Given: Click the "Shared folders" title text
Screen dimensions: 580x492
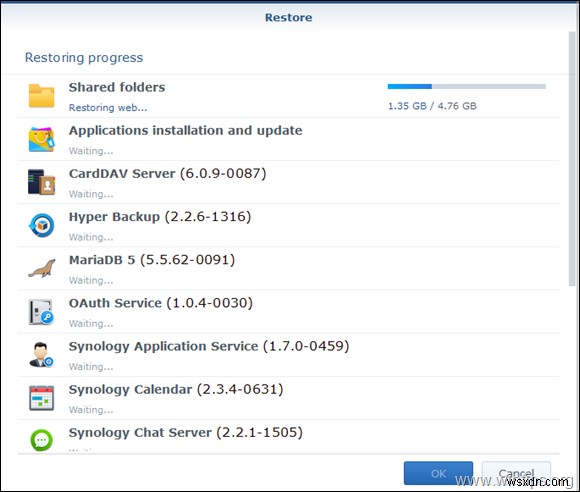Looking at the screenshot, I should 117,87.
